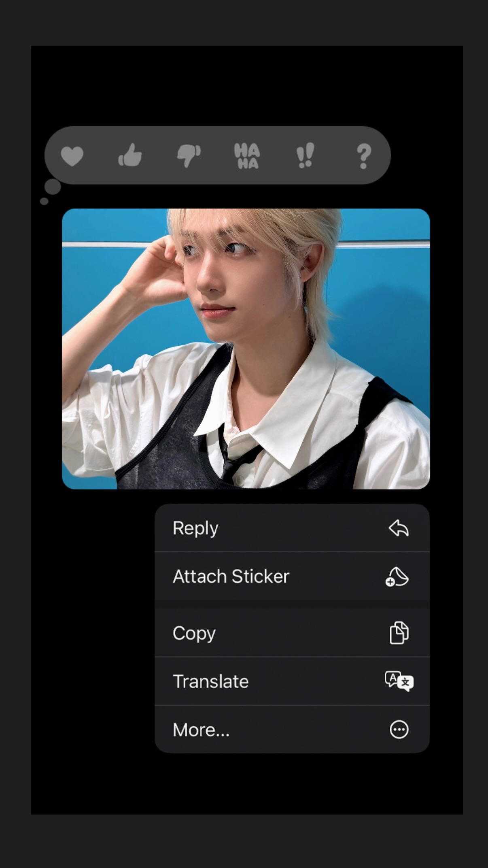488x868 pixels.
Task: Select Reply from the context menu
Action: point(196,528)
